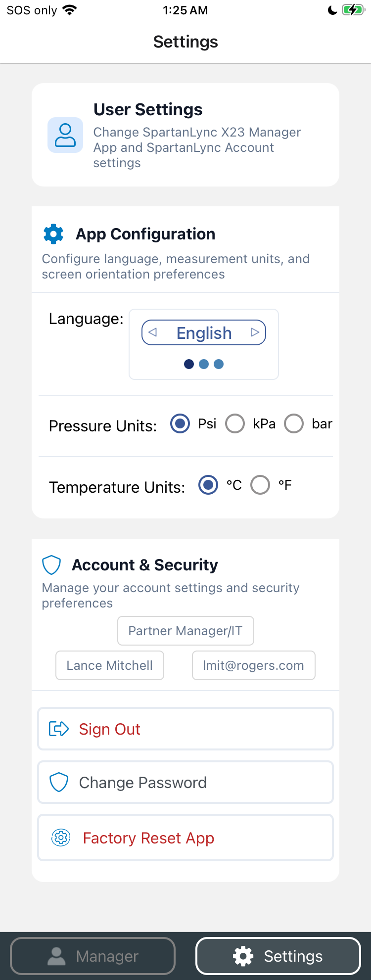
Task: Tap the third language page dot
Action: point(219,364)
